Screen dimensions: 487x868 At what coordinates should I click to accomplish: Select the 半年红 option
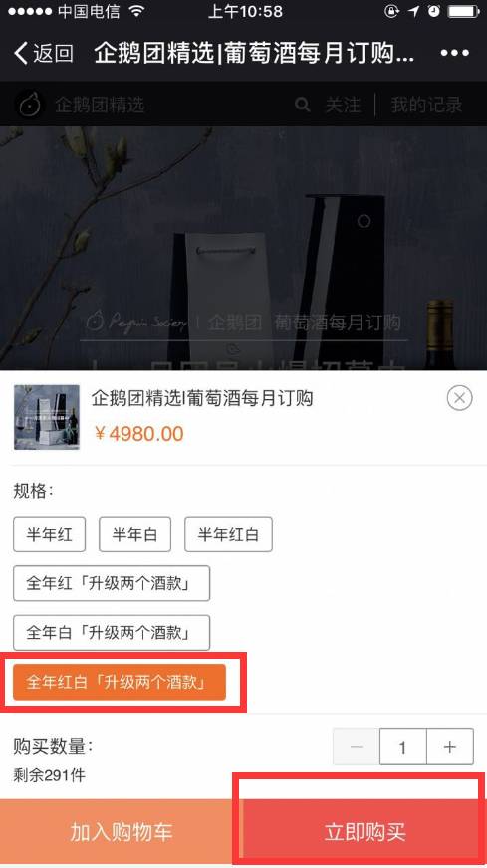click(x=50, y=535)
